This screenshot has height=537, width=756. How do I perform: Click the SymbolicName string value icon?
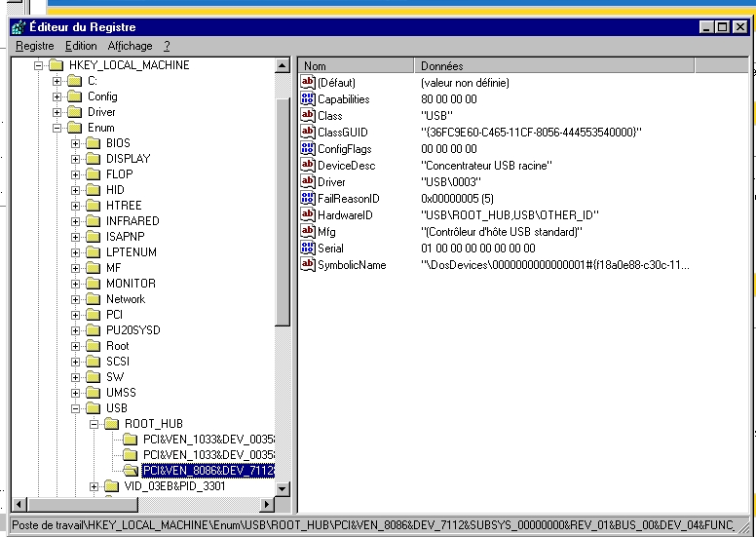(x=308, y=264)
